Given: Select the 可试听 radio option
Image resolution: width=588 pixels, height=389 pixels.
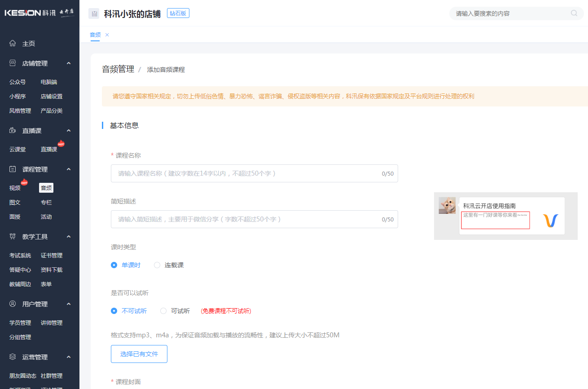Looking at the screenshot, I should [163, 310].
